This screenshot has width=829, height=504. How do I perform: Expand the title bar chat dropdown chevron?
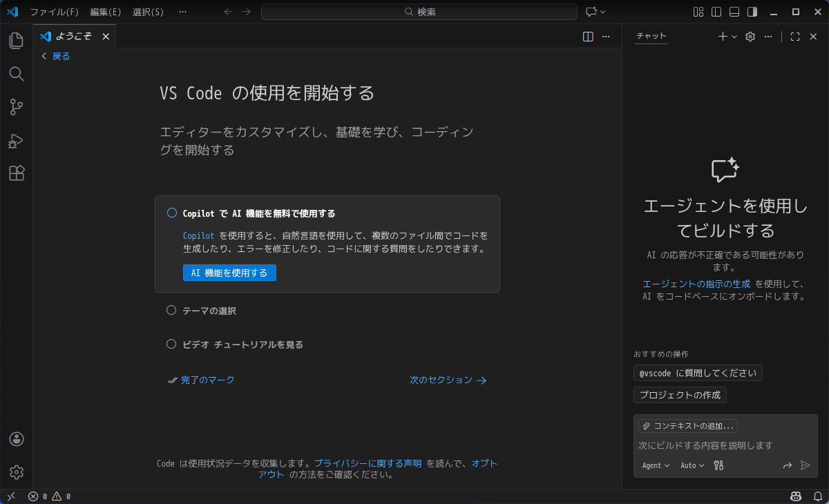click(x=602, y=12)
